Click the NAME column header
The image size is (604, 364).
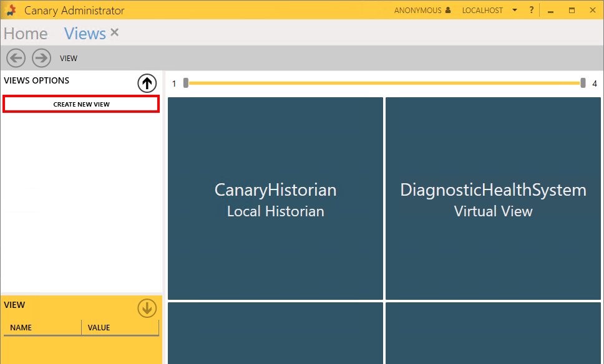coord(21,328)
